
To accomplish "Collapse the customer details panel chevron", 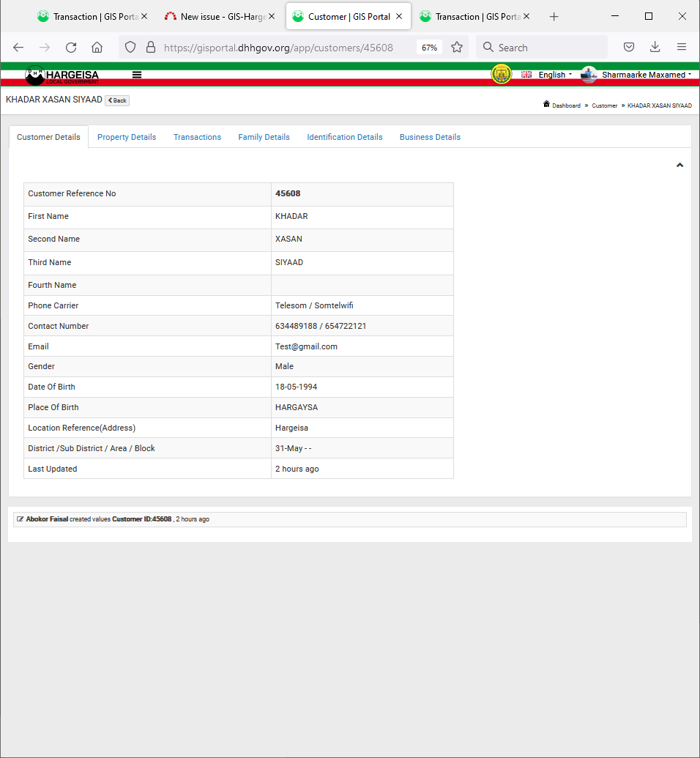I will pyautogui.click(x=679, y=166).
